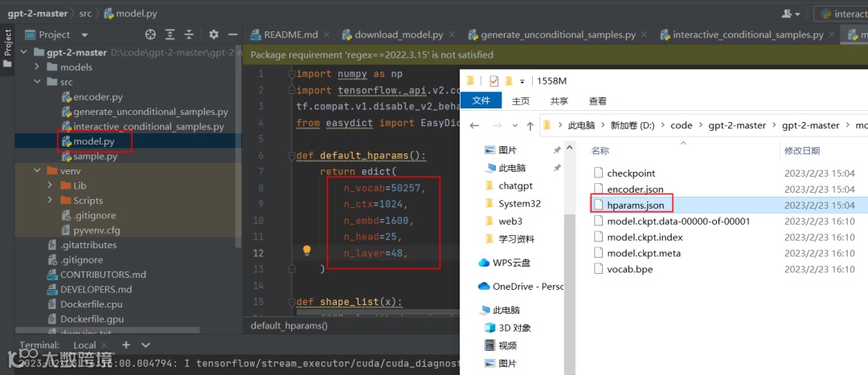Select .gitattributes in the project tree
Screen dimensions: 868x375
pos(88,244)
